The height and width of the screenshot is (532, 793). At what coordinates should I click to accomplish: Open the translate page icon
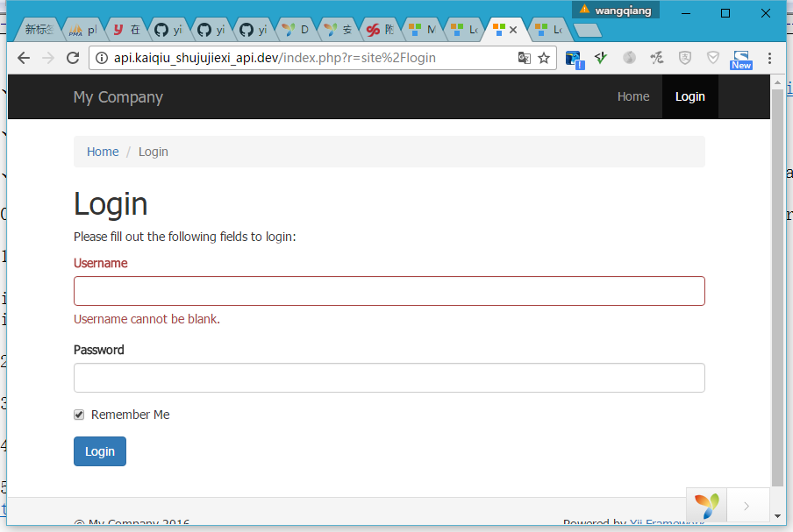525,58
